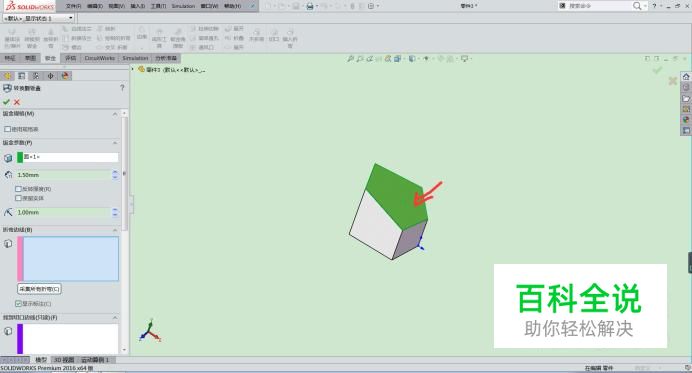Switch to DimXpertManager tab icon
The image size is (692, 373).
pos(50,76)
